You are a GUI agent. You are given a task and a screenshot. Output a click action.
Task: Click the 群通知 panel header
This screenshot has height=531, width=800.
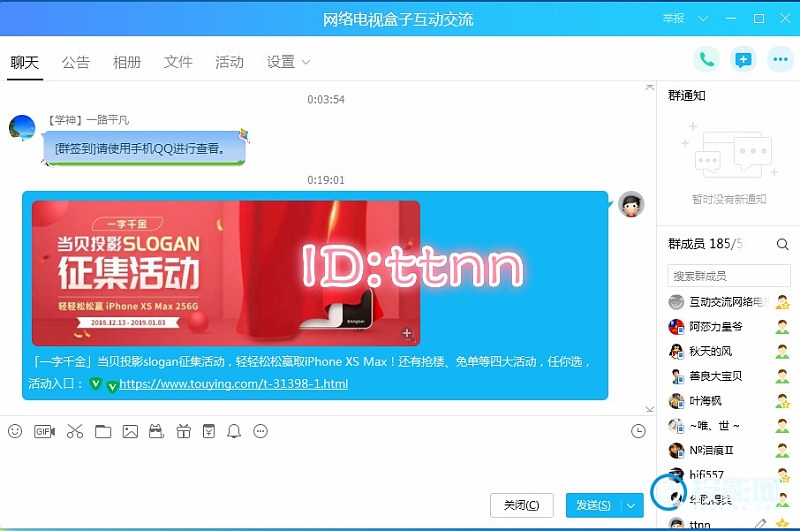[x=687, y=95]
